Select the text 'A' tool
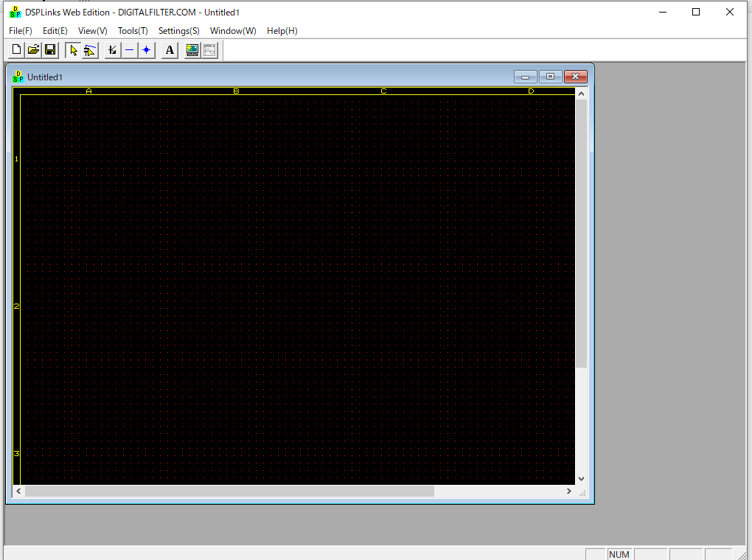 [x=170, y=50]
